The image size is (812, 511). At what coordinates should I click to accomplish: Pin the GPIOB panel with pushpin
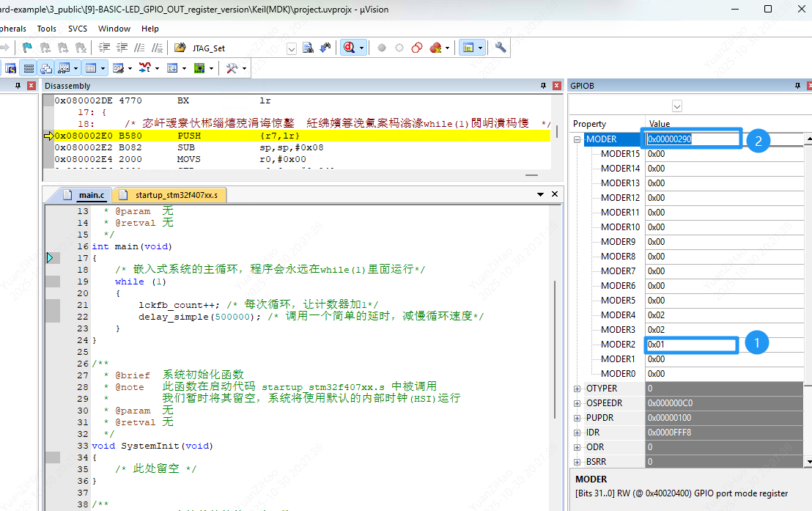pyautogui.click(x=797, y=86)
